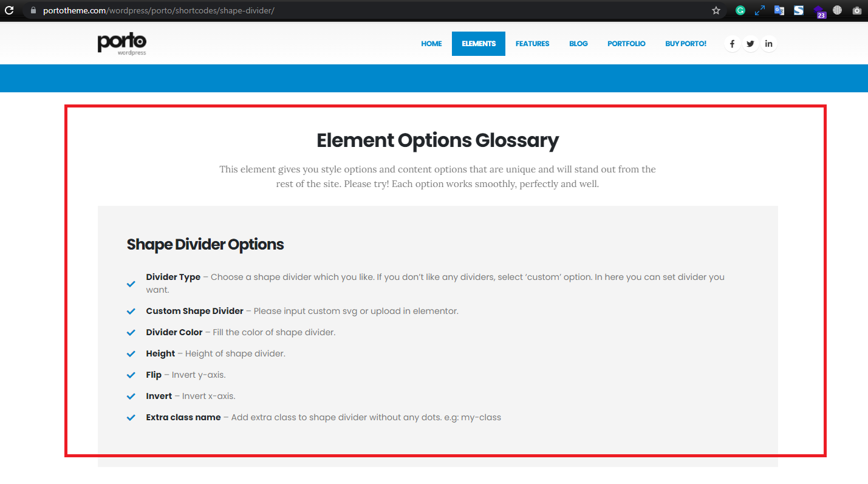Click the checkmark beside Flip
This screenshot has height=484, width=868.
(x=131, y=375)
